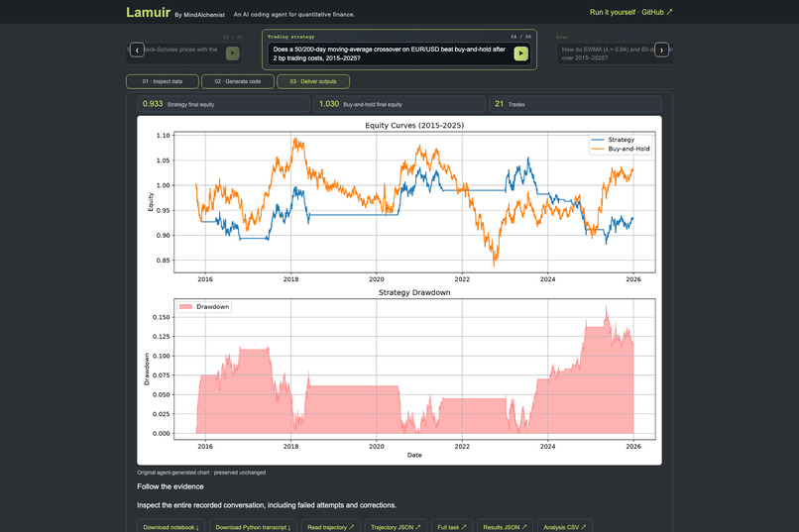Open Run it yourself · GitHub link
The image size is (799, 532).
click(630, 12)
